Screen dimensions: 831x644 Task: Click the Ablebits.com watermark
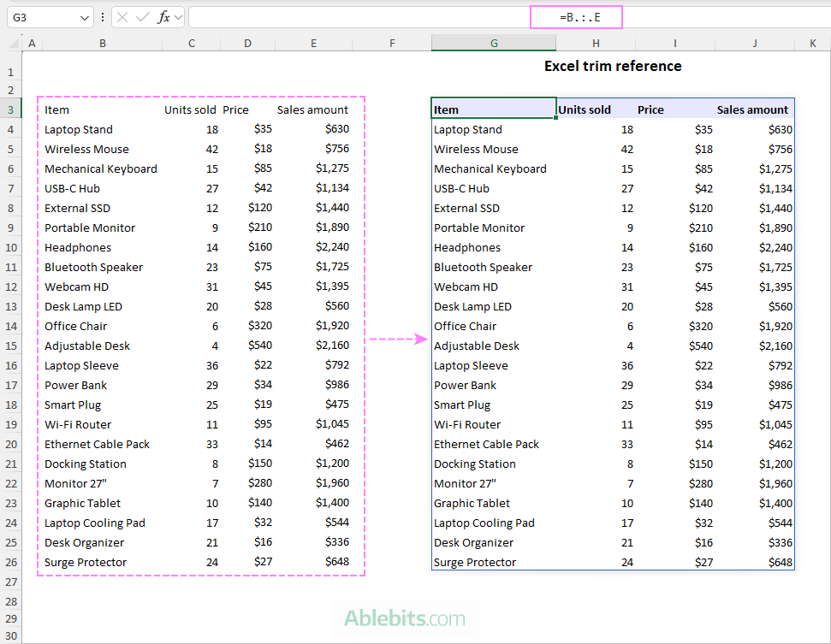[x=406, y=618]
